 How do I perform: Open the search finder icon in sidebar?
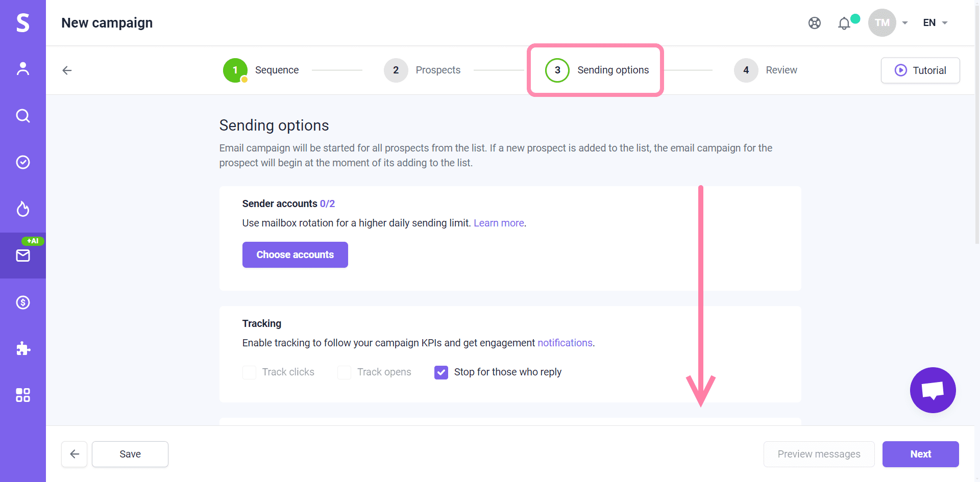[23, 116]
